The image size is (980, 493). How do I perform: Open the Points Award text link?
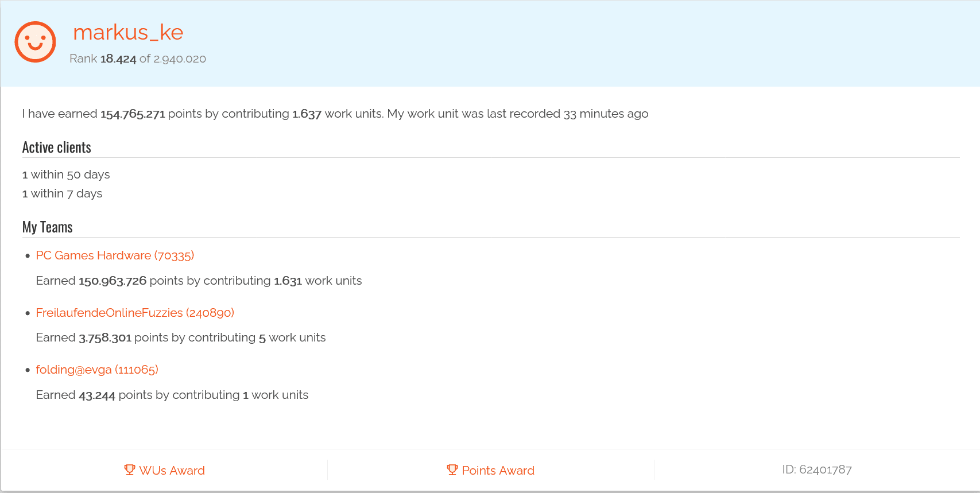click(498, 471)
